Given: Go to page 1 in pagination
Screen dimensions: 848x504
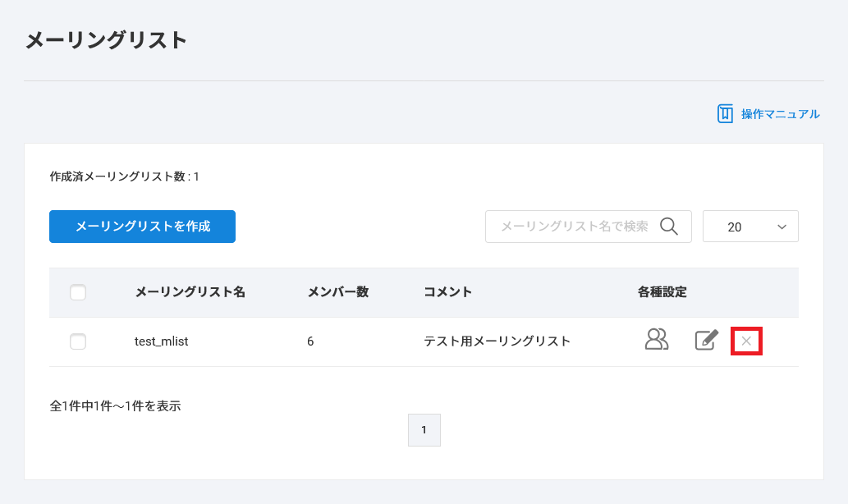Looking at the screenshot, I should click(424, 430).
